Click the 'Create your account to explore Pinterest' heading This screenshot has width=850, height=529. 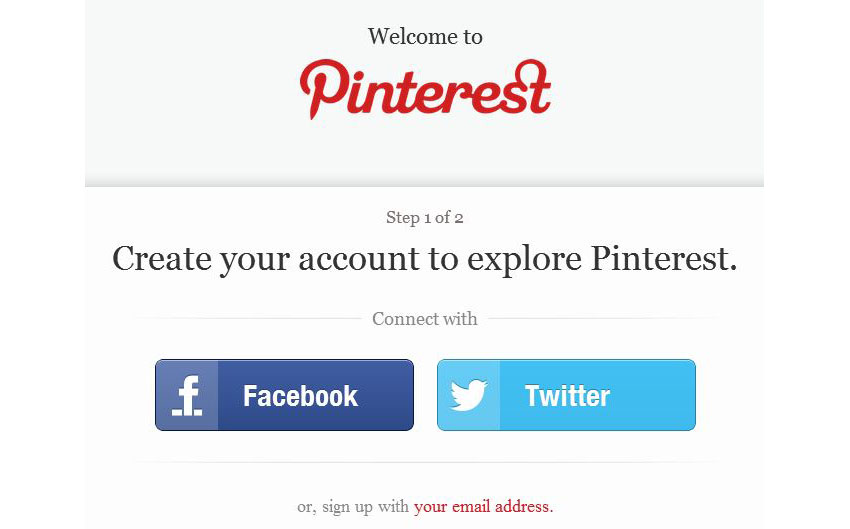[424, 260]
